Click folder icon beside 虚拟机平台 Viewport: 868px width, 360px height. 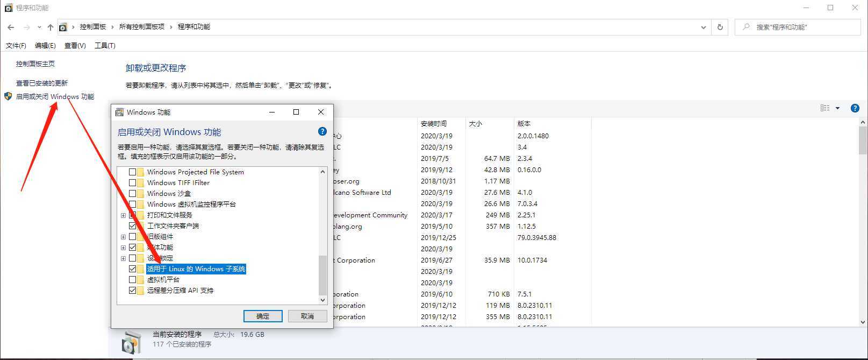pos(140,280)
